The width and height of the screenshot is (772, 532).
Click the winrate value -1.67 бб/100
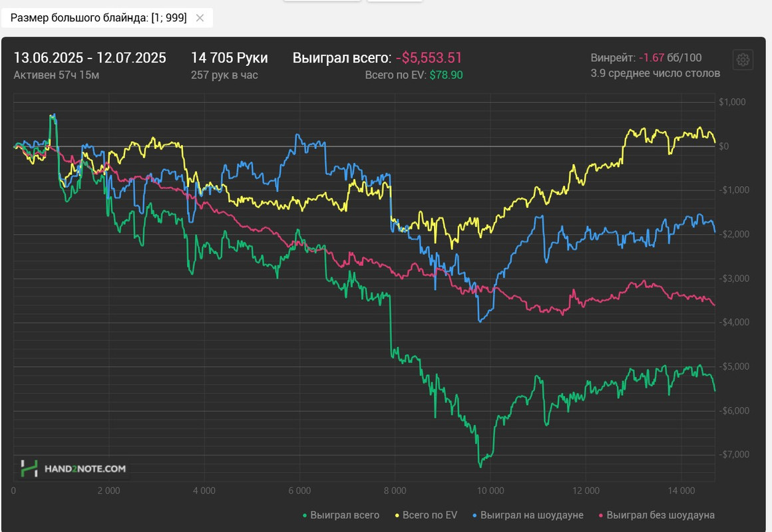(670, 58)
